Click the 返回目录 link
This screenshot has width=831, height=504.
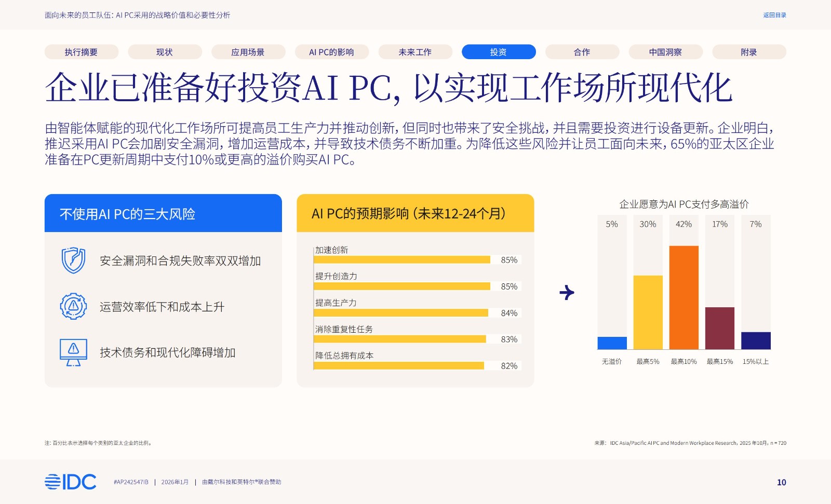[x=774, y=15]
